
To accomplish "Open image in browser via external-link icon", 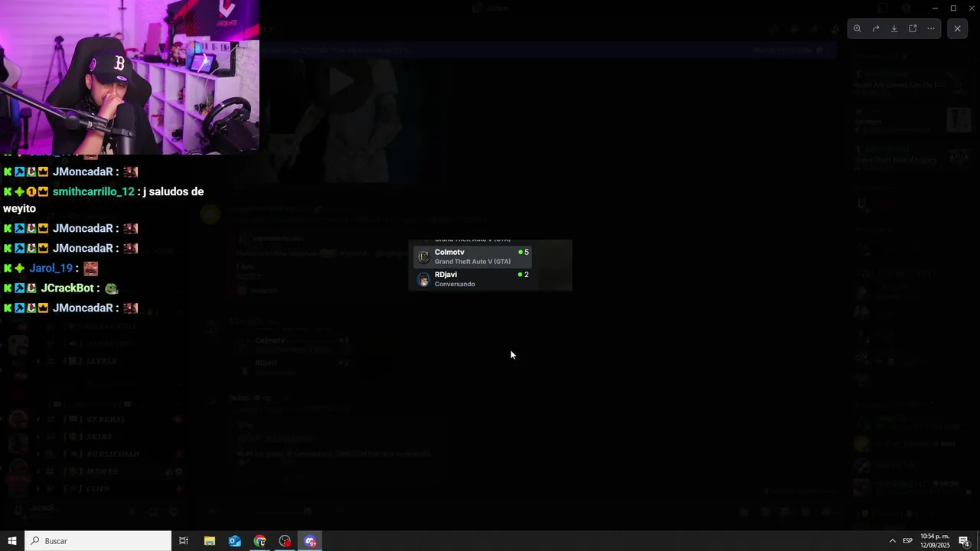I will coord(913,28).
